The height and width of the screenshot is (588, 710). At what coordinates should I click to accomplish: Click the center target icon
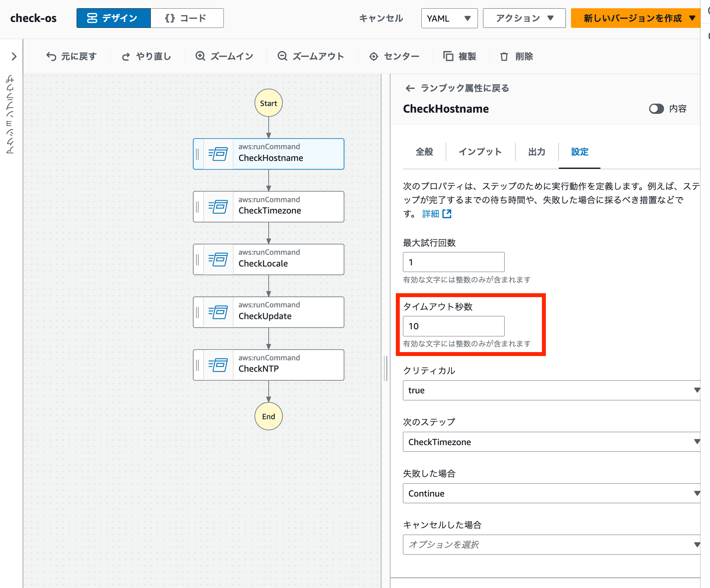coord(374,57)
